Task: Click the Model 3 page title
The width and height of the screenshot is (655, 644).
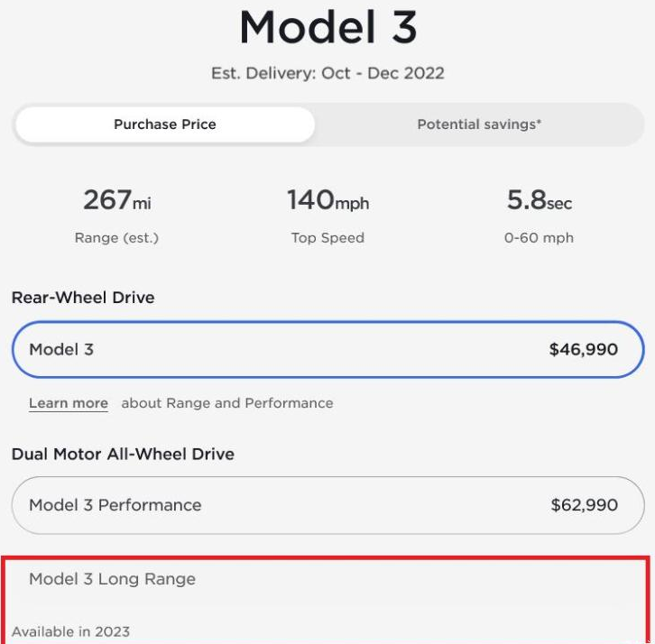Action: click(327, 28)
